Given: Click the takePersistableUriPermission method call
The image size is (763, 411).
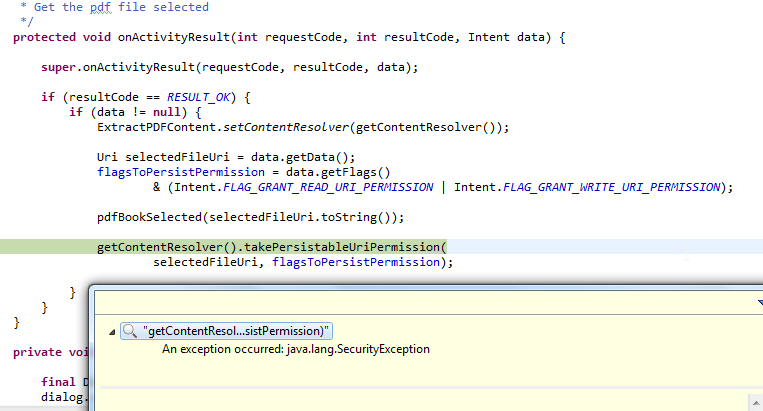Looking at the screenshot, I should coord(343,247).
